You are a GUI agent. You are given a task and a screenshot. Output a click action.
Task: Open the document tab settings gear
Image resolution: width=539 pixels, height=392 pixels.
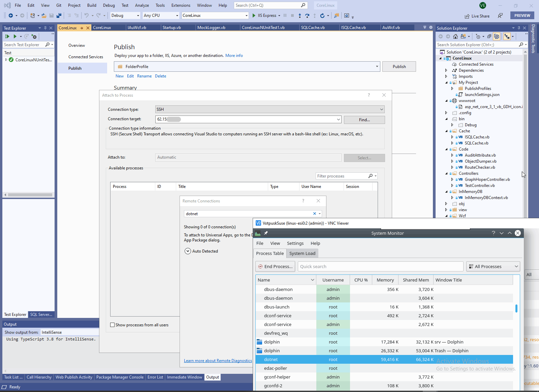(431, 27)
